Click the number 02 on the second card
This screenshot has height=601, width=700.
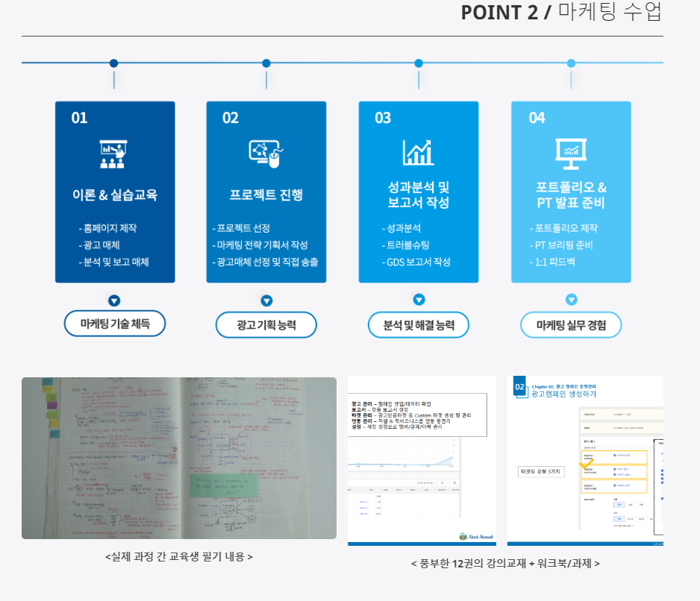[231, 118]
